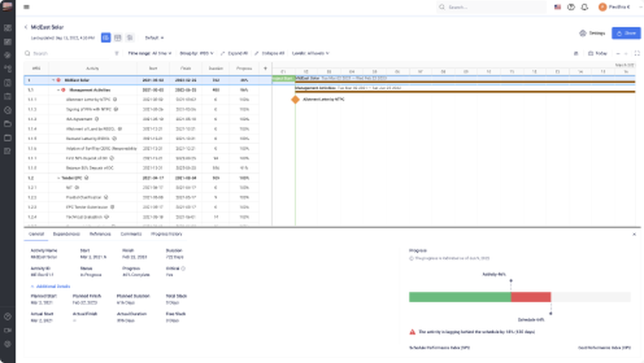Click the blue Share button

click(626, 33)
